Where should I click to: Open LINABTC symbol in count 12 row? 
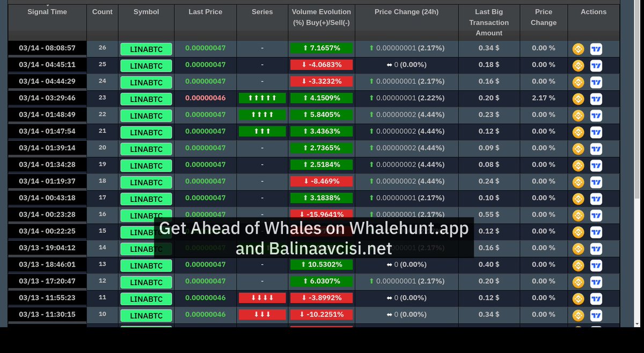pyautogui.click(x=146, y=283)
